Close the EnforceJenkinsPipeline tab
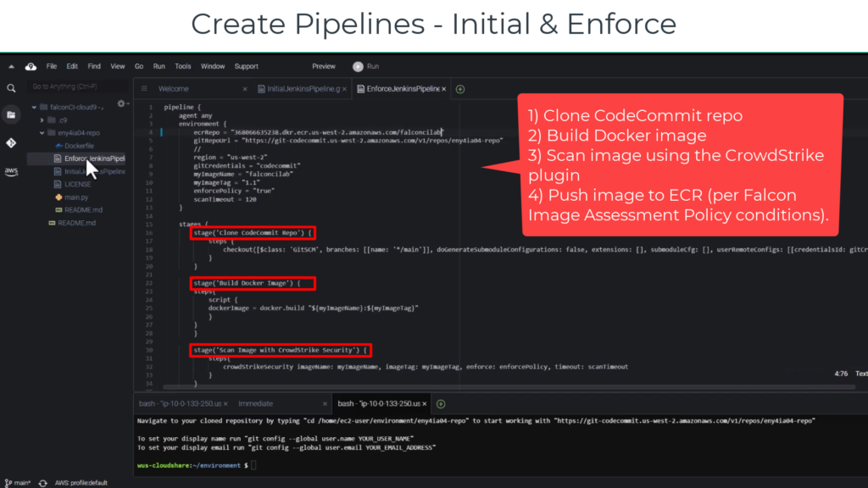Image resolution: width=868 pixels, height=488 pixels. coord(444,89)
